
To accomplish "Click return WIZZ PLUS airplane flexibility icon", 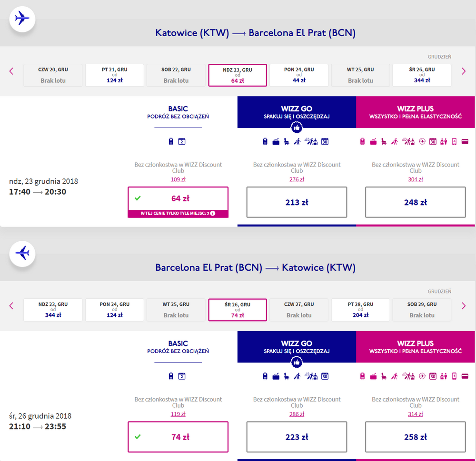I will point(422,376).
